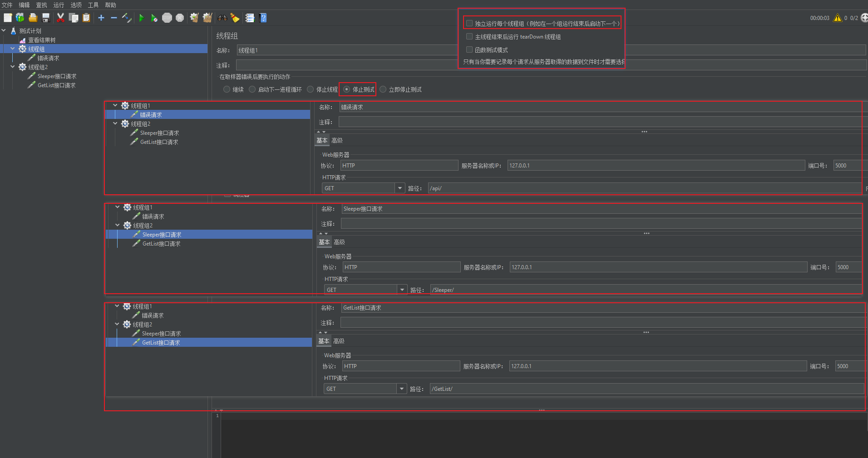Select GetList接口请求 in the main left tree
868x458 pixels.
(56, 85)
